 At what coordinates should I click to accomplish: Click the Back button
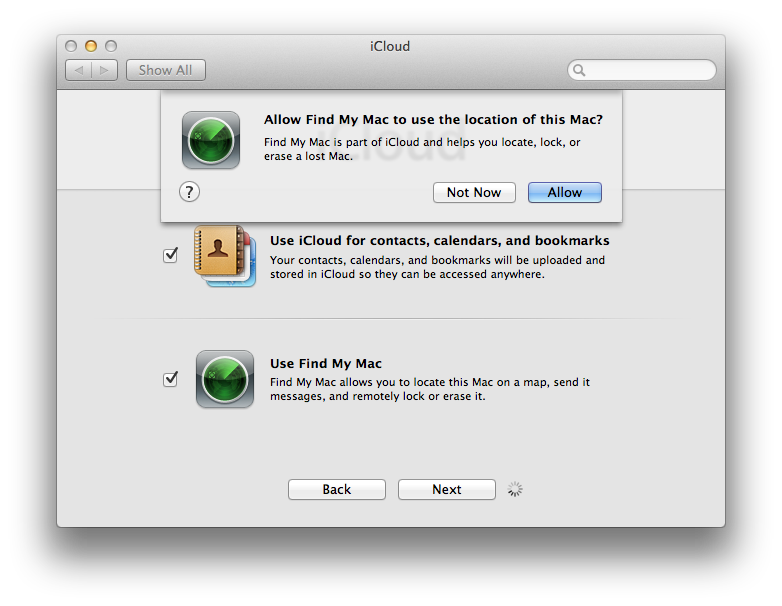pyautogui.click(x=337, y=489)
